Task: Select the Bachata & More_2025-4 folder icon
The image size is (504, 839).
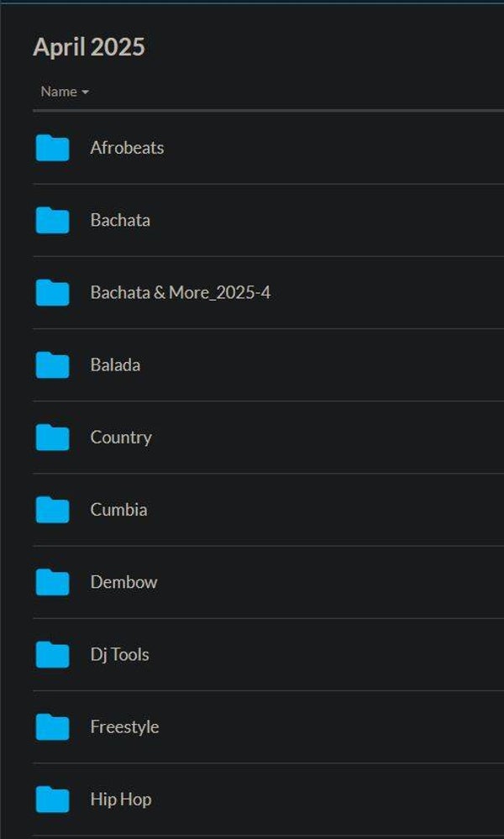Action: [52, 293]
